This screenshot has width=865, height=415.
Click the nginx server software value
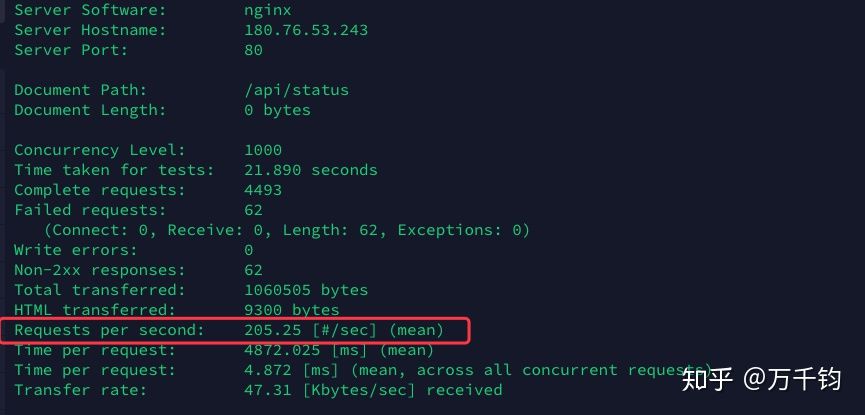pyautogui.click(x=267, y=10)
